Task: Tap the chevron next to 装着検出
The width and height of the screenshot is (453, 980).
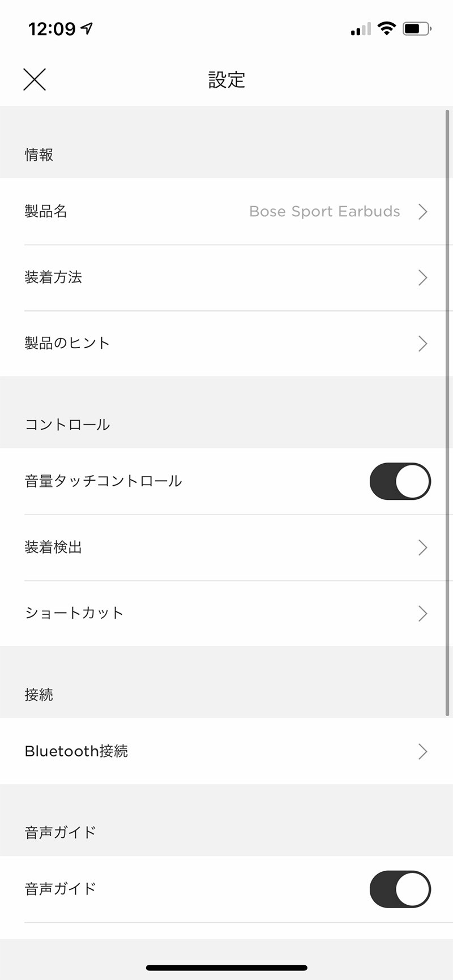Action: (x=422, y=547)
